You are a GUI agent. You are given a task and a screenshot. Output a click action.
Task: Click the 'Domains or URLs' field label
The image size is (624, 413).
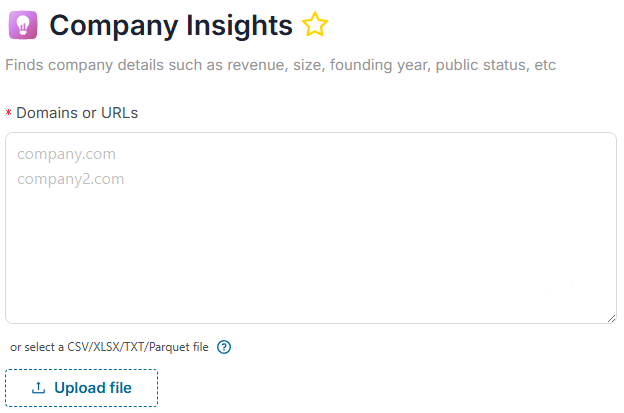pos(77,113)
